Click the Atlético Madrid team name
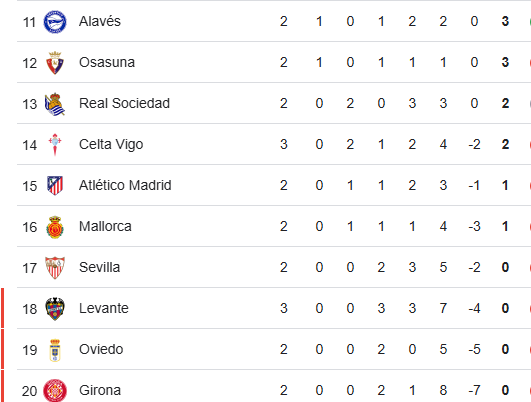The height and width of the screenshot is (402, 531). (125, 185)
